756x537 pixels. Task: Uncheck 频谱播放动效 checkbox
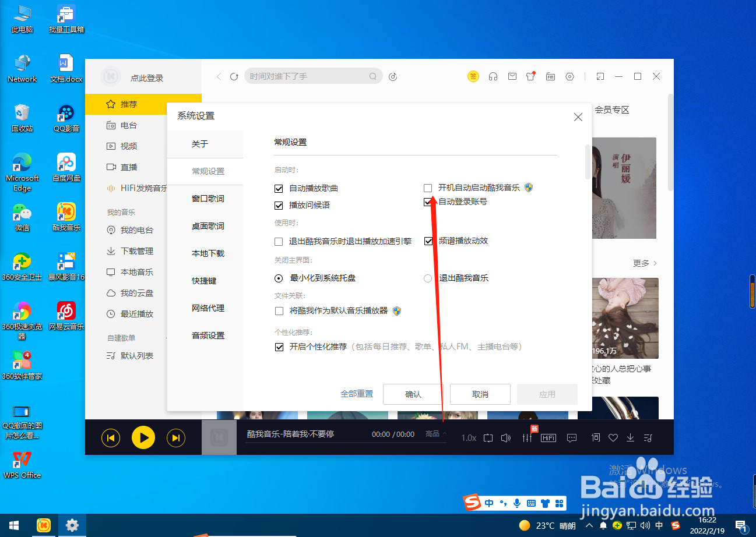(x=428, y=241)
